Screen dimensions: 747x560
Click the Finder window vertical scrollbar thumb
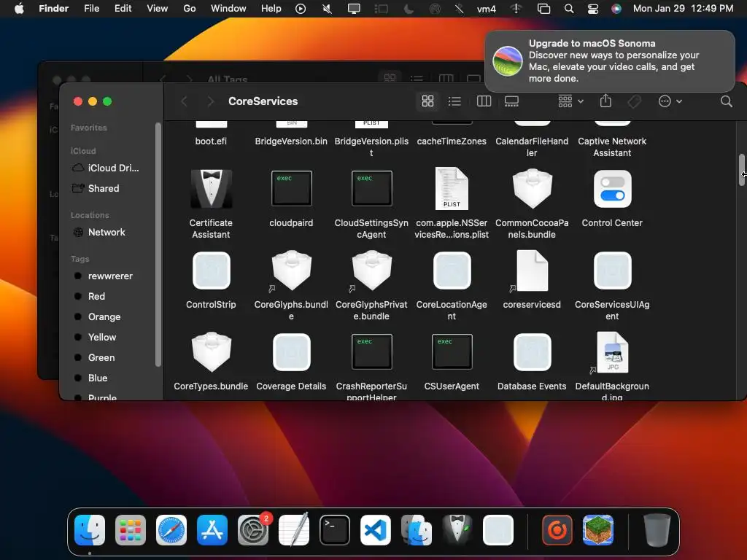click(741, 170)
